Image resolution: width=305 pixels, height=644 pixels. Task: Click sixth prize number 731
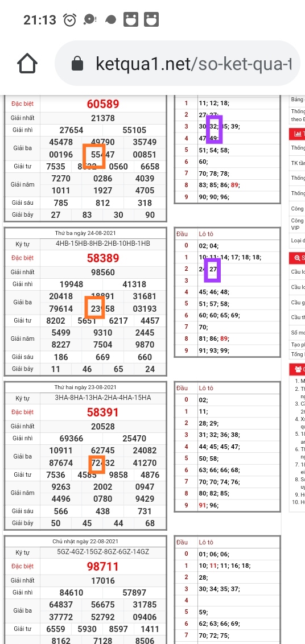point(145,511)
